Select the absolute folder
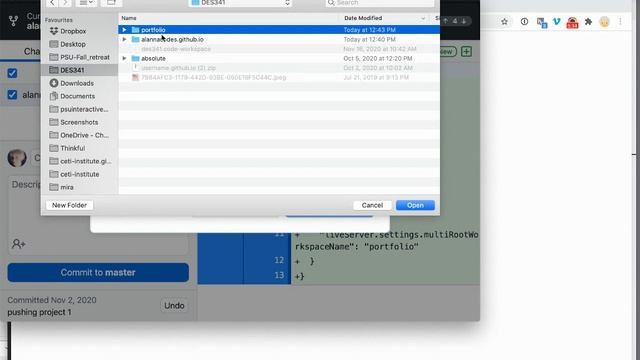The height and width of the screenshot is (360, 640). tap(153, 58)
